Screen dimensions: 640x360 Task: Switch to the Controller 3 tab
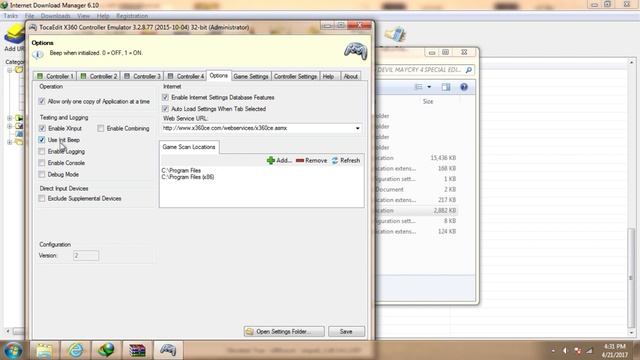point(142,76)
